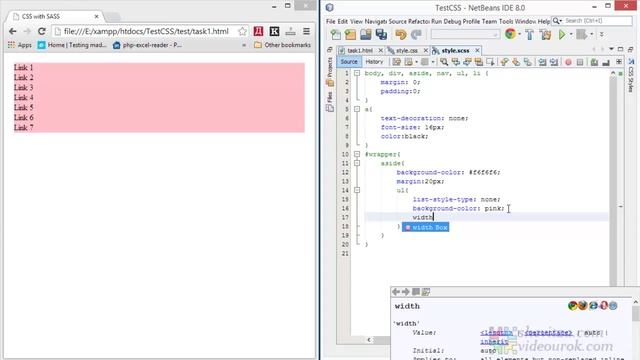Open editor documents list dropdown arrow
The width and height of the screenshot is (640, 360).
tap(611, 49)
